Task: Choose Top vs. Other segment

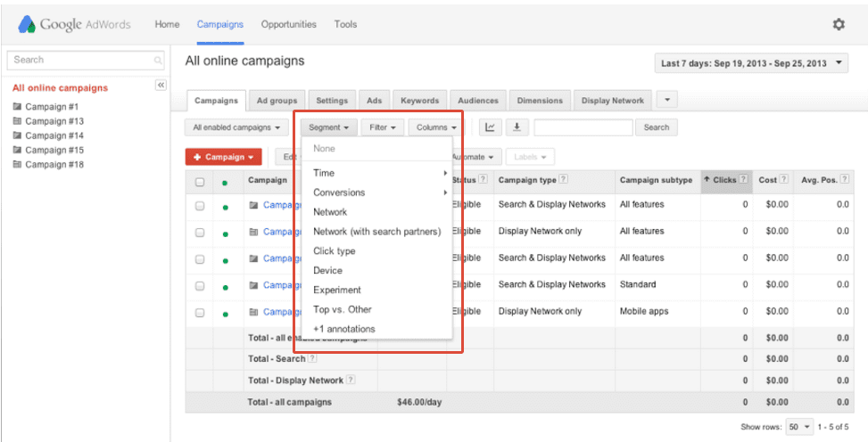Action: click(377, 309)
